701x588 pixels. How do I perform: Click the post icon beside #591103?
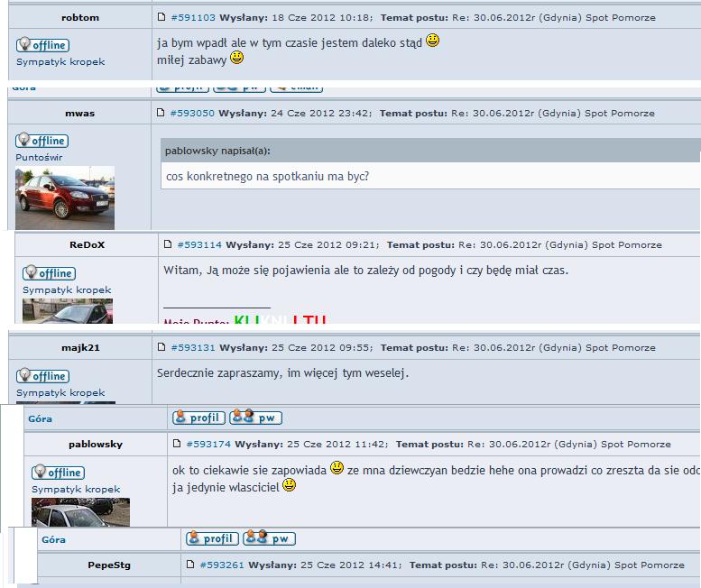[161, 17]
